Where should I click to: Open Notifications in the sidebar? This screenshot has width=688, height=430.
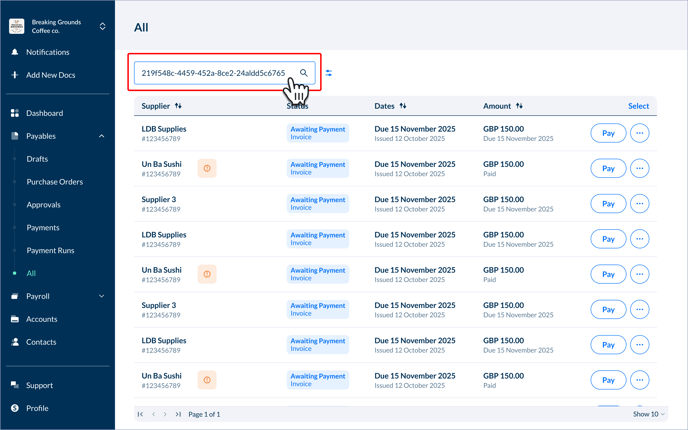pos(47,52)
